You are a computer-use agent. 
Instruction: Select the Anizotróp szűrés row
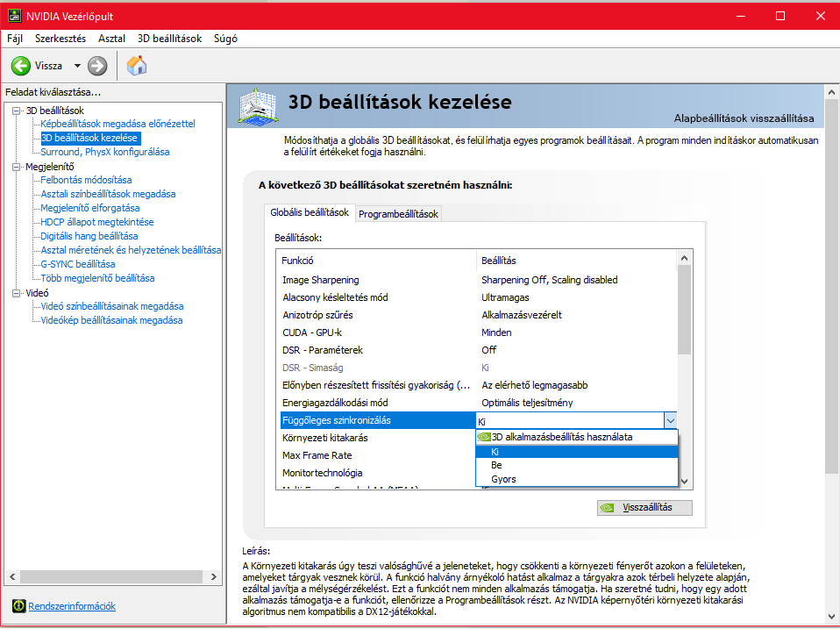click(x=479, y=315)
